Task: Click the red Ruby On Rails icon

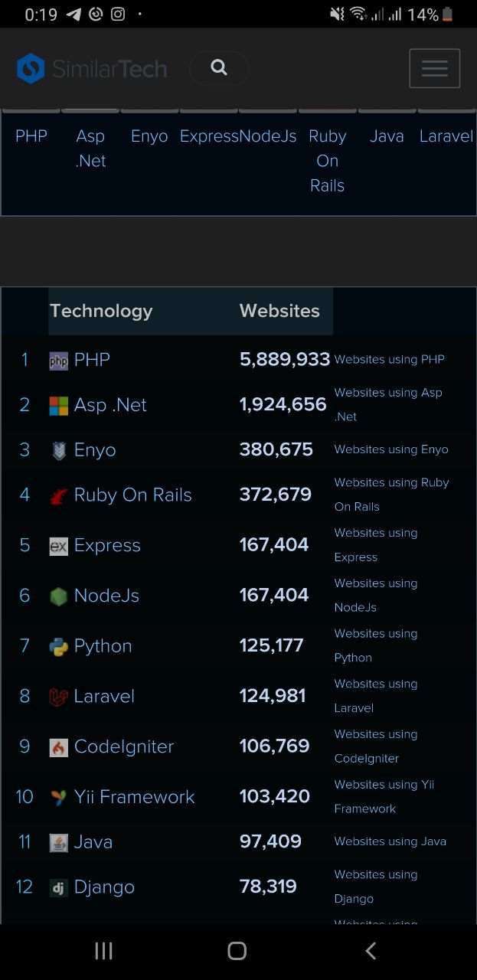Action: [x=59, y=496]
